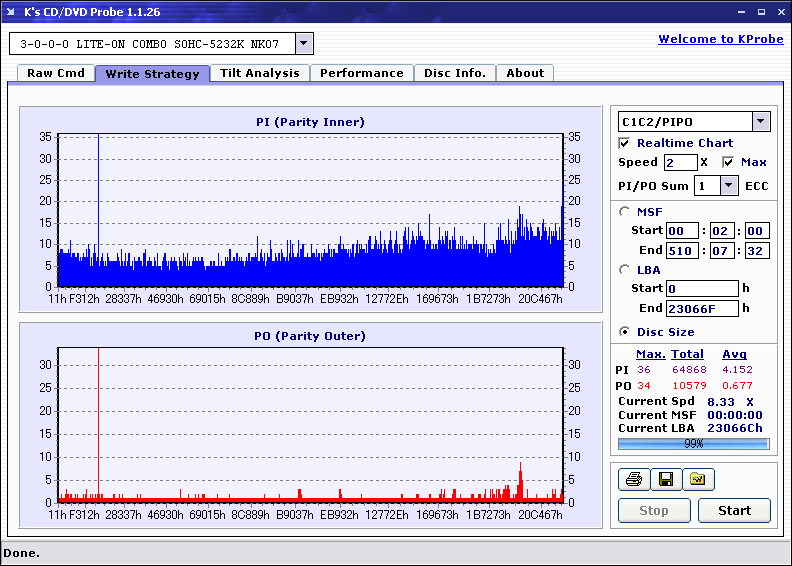792x566 pixels.
Task: Click into the Speed input box
Action: (680, 162)
